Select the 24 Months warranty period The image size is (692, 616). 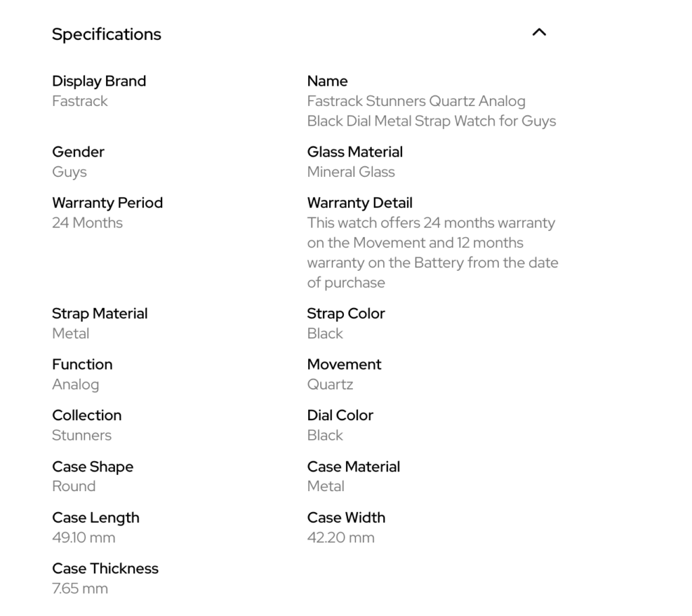(x=87, y=223)
